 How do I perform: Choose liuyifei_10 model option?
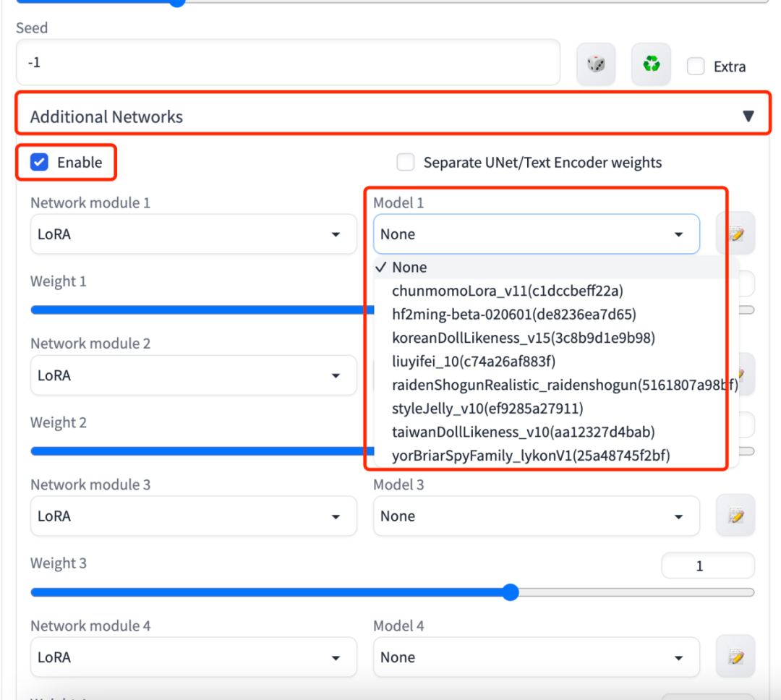click(x=555, y=362)
